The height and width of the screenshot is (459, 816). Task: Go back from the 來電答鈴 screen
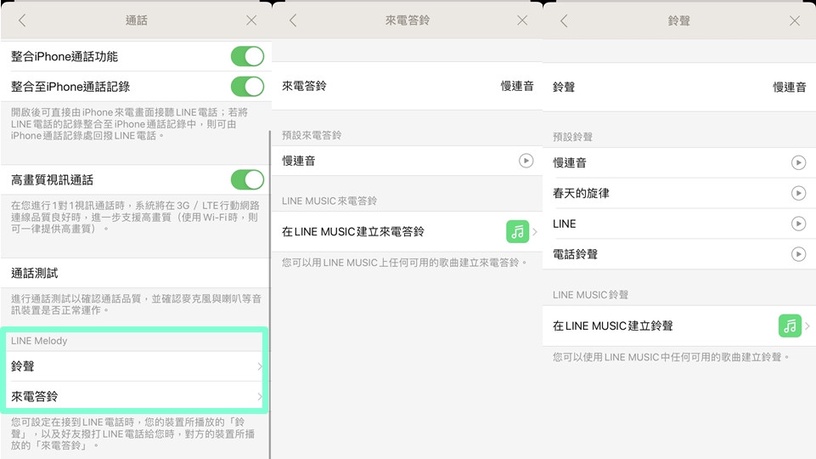[x=293, y=20]
